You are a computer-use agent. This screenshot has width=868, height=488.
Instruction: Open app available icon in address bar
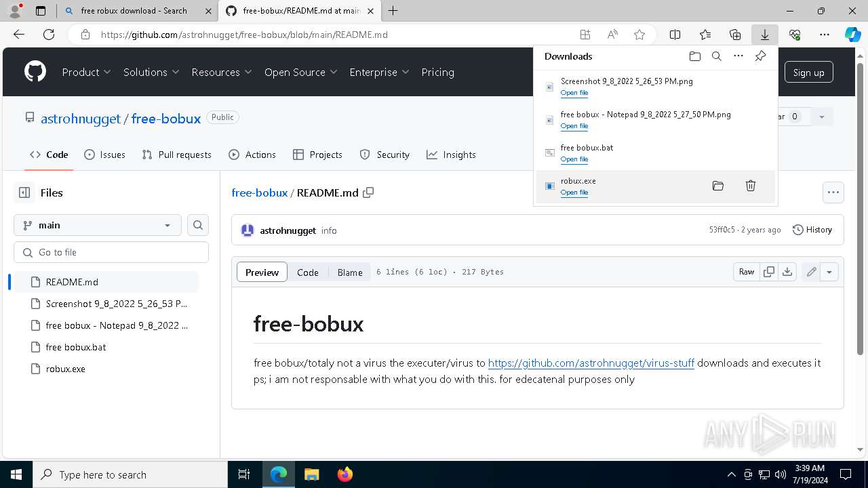coord(585,35)
